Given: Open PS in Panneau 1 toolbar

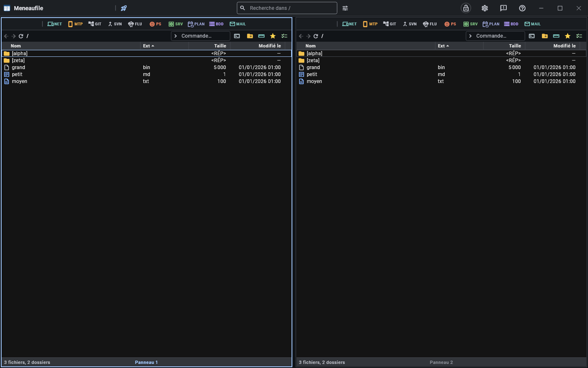Looking at the screenshot, I should (x=155, y=24).
